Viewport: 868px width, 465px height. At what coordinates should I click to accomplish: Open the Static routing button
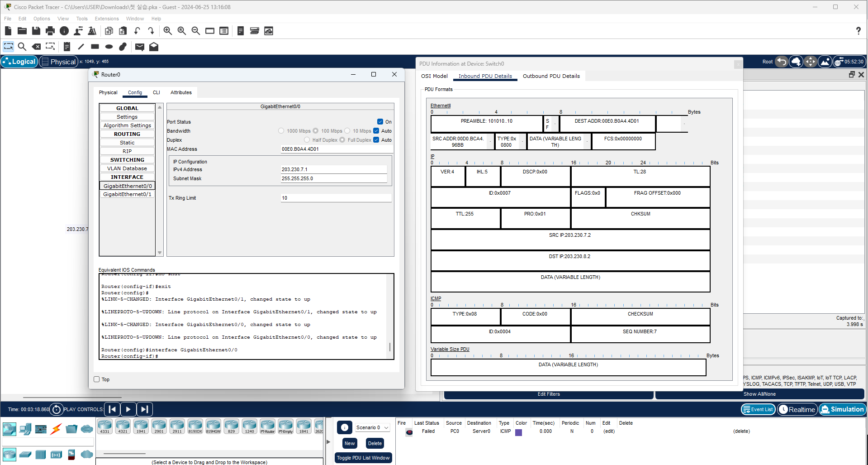(x=127, y=143)
